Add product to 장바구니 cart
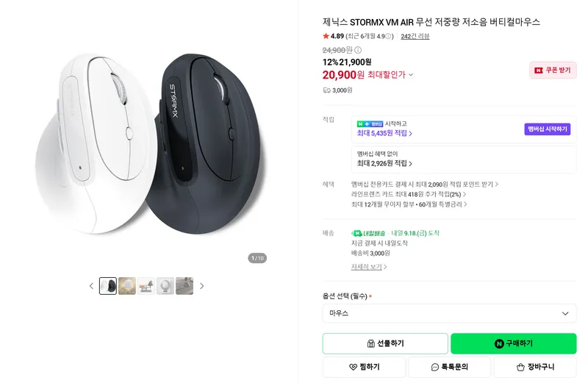The width and height of the screenshot is (588, 383). 535,367
